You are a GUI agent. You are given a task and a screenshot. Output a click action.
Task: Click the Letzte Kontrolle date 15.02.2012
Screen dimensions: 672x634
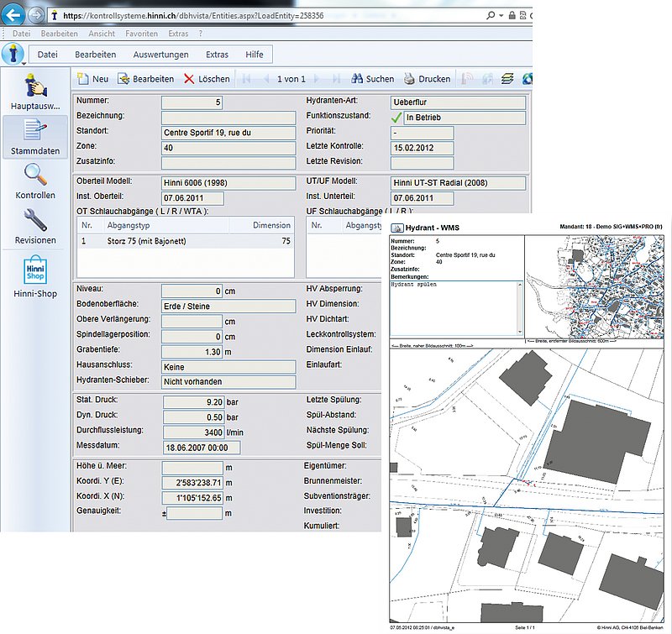(423, 149)
